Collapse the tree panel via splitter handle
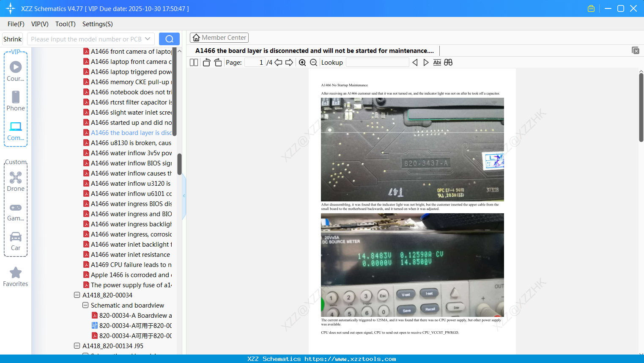 [184, 196]
